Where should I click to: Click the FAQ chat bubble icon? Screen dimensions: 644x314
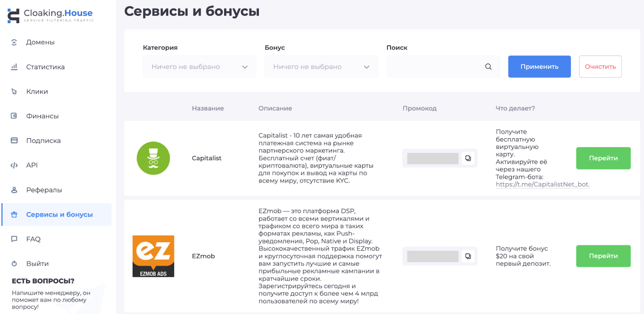tap(14, 239)
